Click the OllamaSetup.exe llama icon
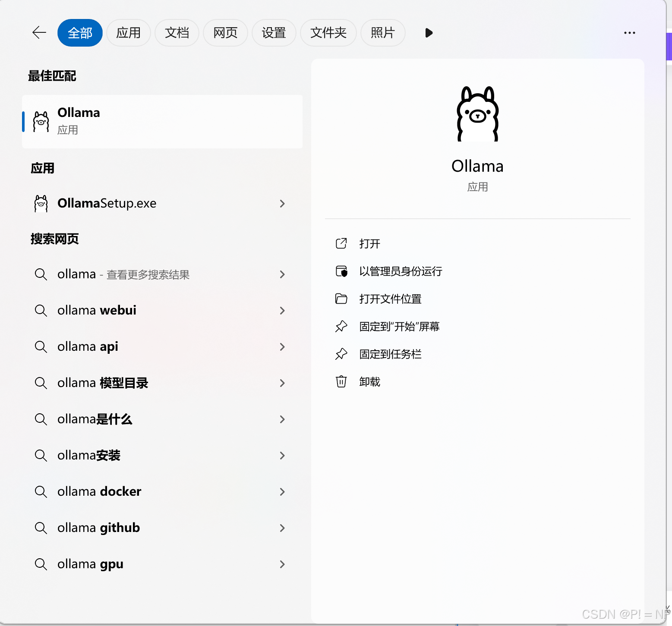Screen dimensions: 672x626 pyautogui.click(x=41, y=203)
